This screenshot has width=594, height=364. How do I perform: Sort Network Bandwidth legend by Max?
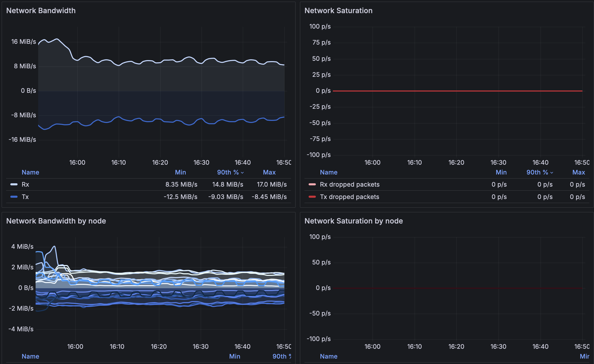click(x=269, y=172)
